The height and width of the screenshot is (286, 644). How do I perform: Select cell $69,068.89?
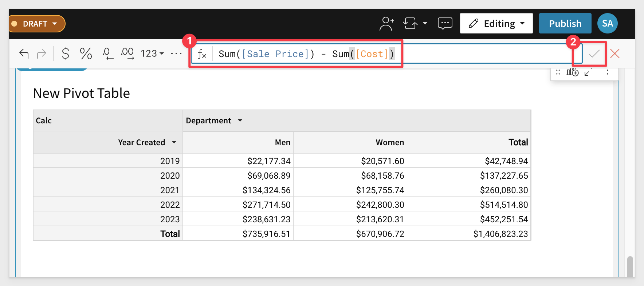click(238, 175)
